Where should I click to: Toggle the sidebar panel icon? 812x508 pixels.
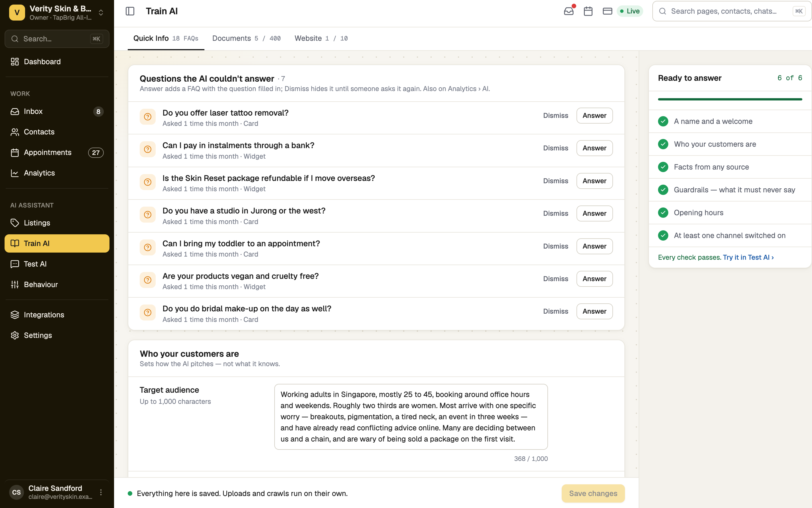130,11
